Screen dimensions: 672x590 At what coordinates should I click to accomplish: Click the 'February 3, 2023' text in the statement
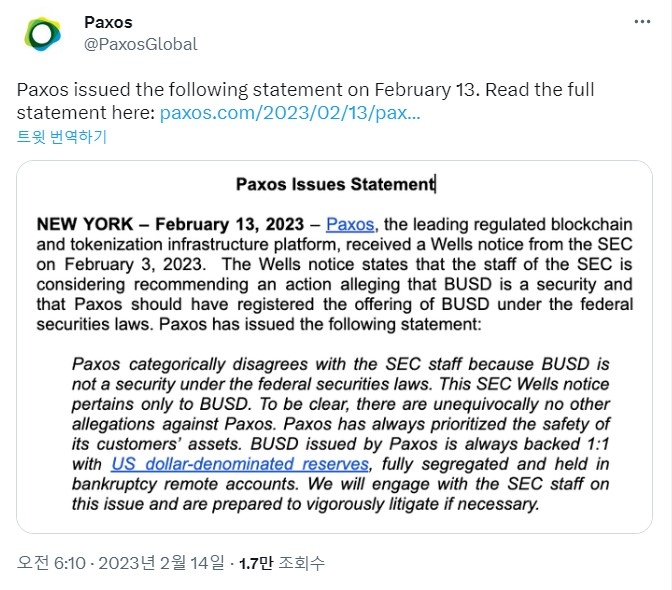coord(133,264)
